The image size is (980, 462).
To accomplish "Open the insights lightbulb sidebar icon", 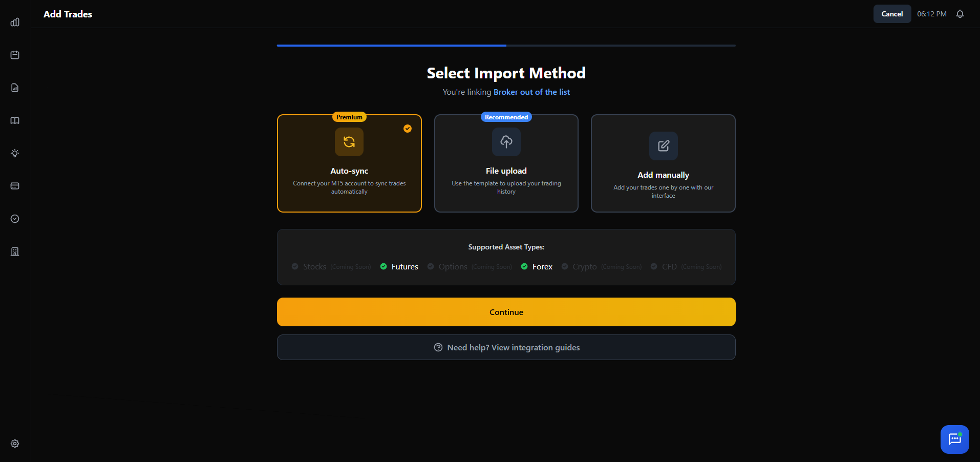I will pos(15,153).
